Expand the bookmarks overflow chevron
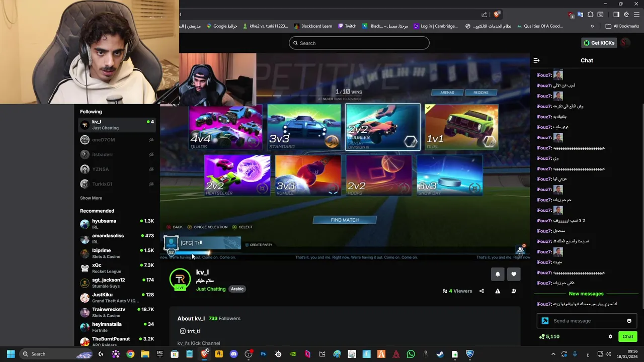The height and width of the screenshot is (362, 644). pyautogui.click(x=592, y=26)
